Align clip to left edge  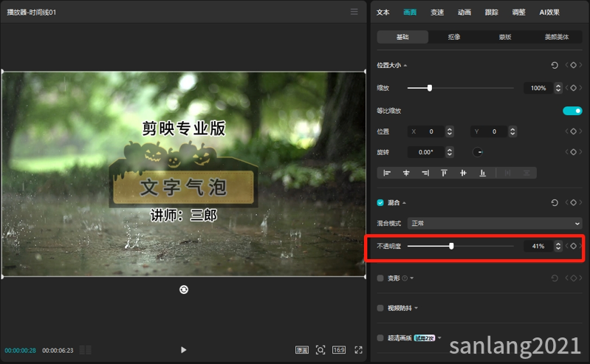tap(387, 173)
